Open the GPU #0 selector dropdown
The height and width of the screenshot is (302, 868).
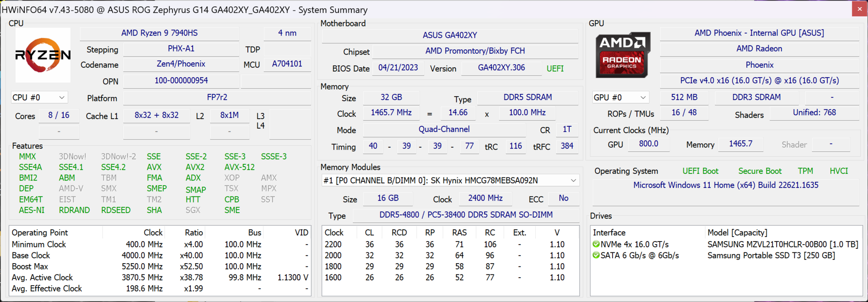pos(620,98)
